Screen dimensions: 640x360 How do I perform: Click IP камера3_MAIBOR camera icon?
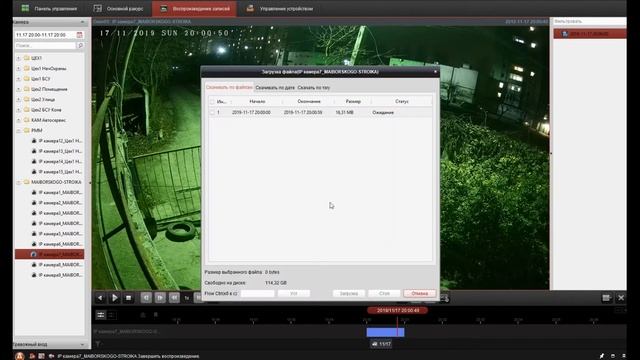(x=34, y=213)
